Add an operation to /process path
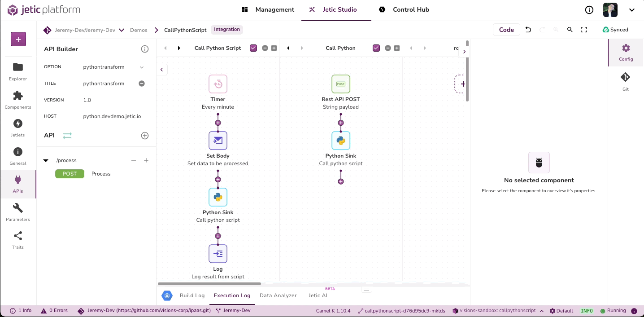The height and width of the screenshot is (317, 644). tap(146, 160)
